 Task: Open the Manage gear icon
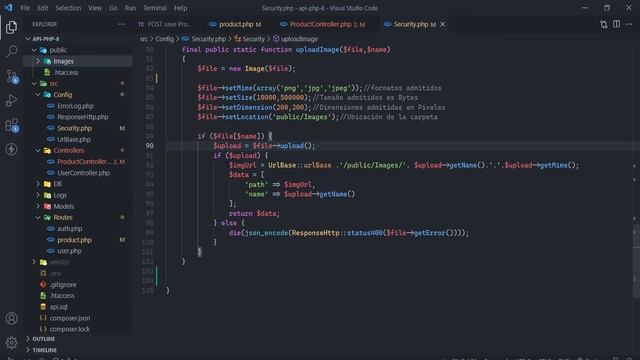11,342
